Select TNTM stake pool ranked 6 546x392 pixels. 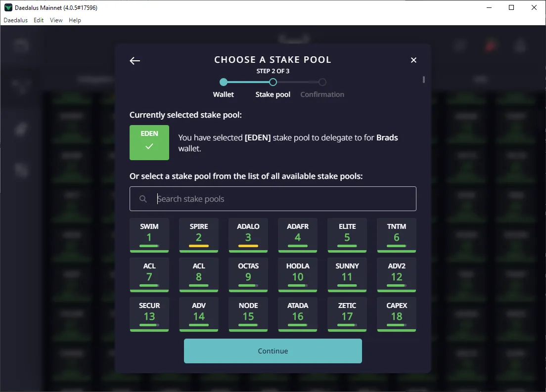click(397, 235)
